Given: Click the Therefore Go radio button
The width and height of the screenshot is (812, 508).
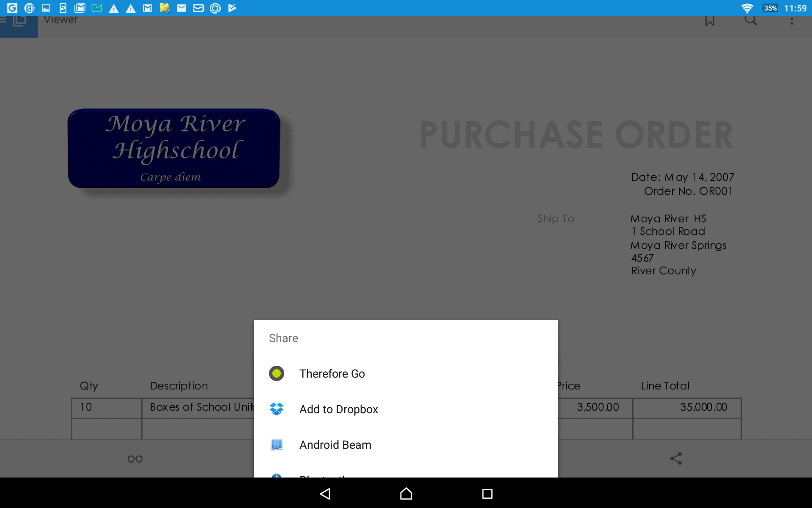Looking at the screenshot, I should 277,373.
